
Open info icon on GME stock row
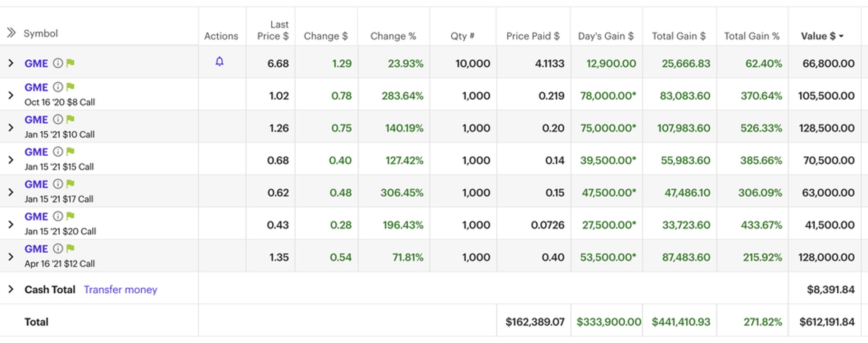(58, 63)
